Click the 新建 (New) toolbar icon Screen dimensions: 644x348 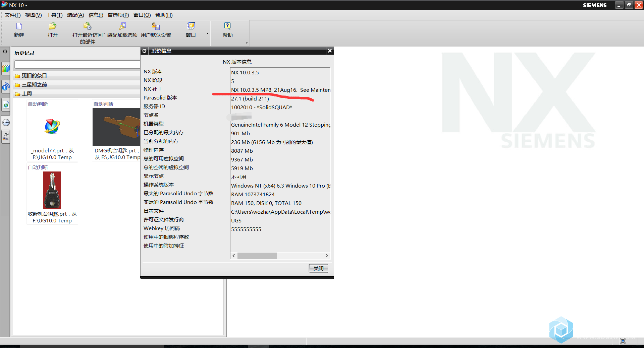pos(19,26)
